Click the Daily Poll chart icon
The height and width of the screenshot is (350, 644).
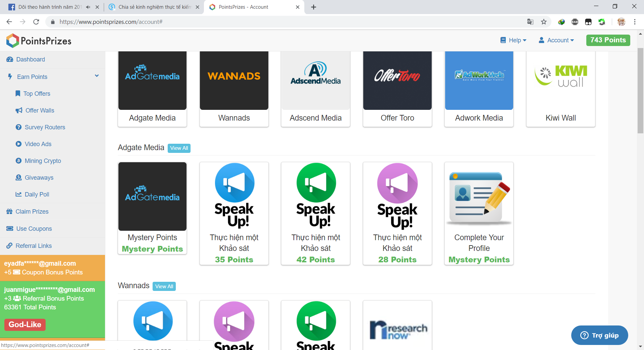click(x=18, y=194)
